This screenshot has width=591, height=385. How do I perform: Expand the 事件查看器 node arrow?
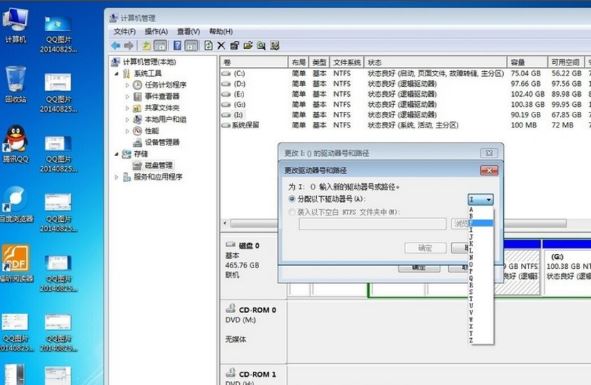pos(127,97)
